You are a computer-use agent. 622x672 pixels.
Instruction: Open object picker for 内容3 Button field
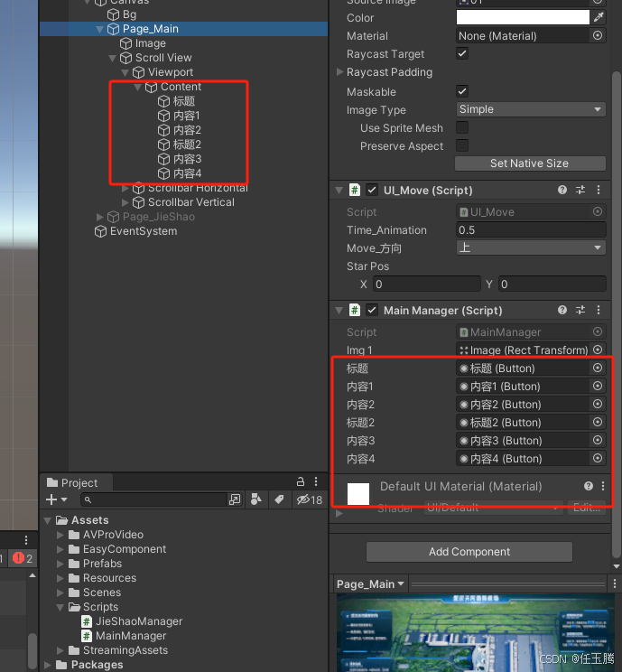[x=598, y=440]
